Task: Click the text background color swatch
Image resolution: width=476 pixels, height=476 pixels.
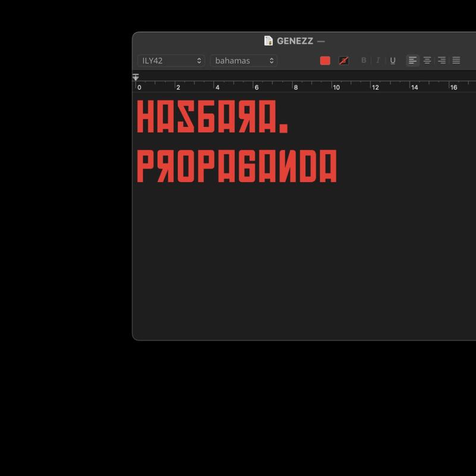Action: [344, 61]
